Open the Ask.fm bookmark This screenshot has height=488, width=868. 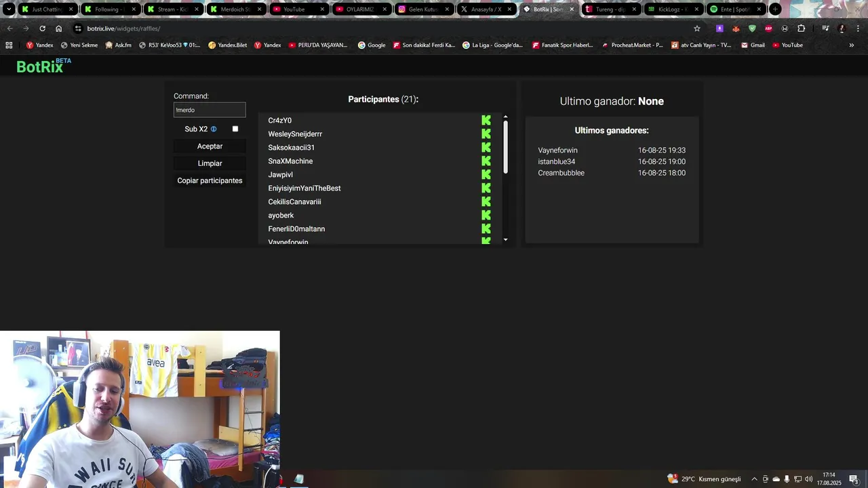tap(119, 45)
